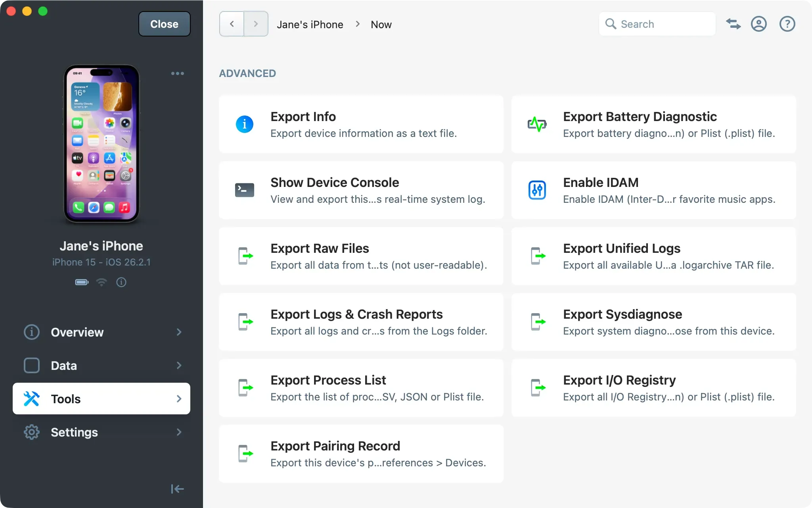The image size is (812, 508).
Task: Expand the Settings chevron
Action: coord(179,432)
